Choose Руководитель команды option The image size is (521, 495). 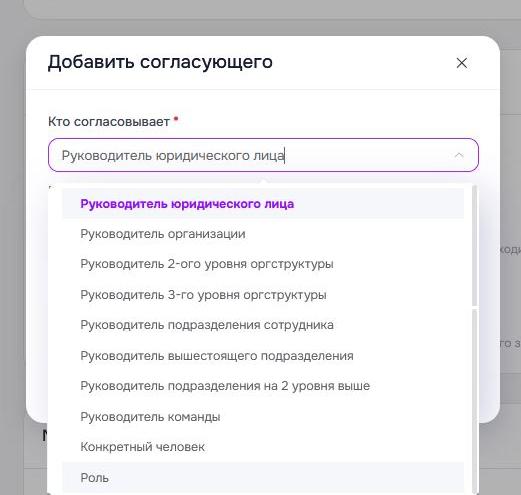click(x=263, y=417)
